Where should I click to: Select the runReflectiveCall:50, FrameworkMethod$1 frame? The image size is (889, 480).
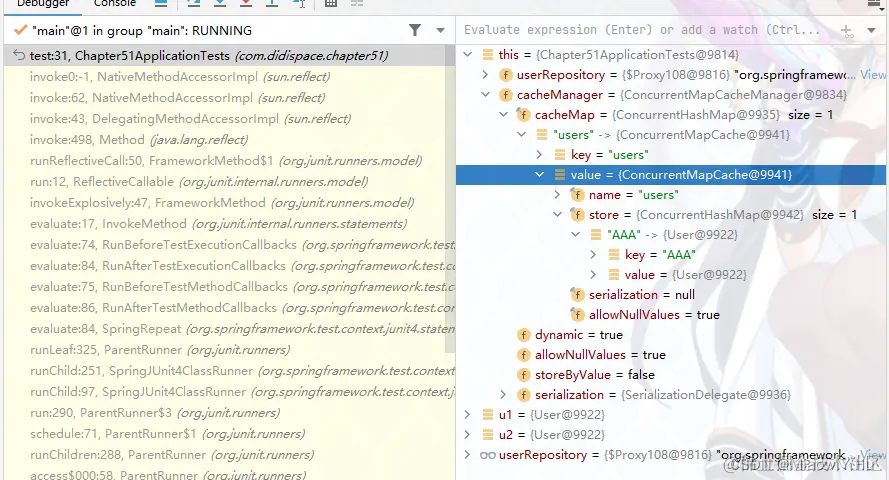(x=225, y=160)
